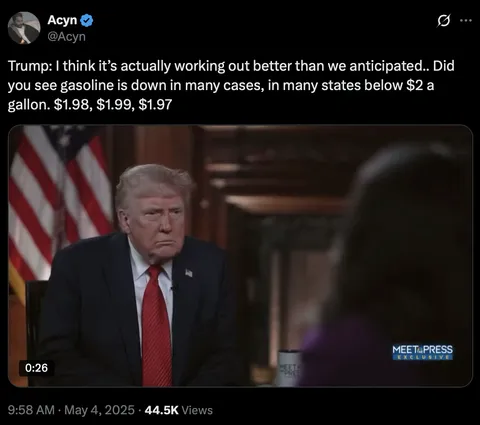Click the 0:26 video duration badge

click(x=36, y=368)
